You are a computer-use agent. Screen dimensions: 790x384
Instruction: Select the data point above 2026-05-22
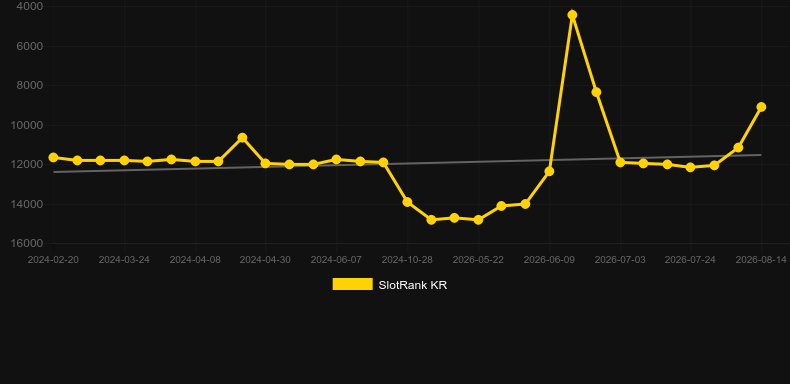coord(478,220)
